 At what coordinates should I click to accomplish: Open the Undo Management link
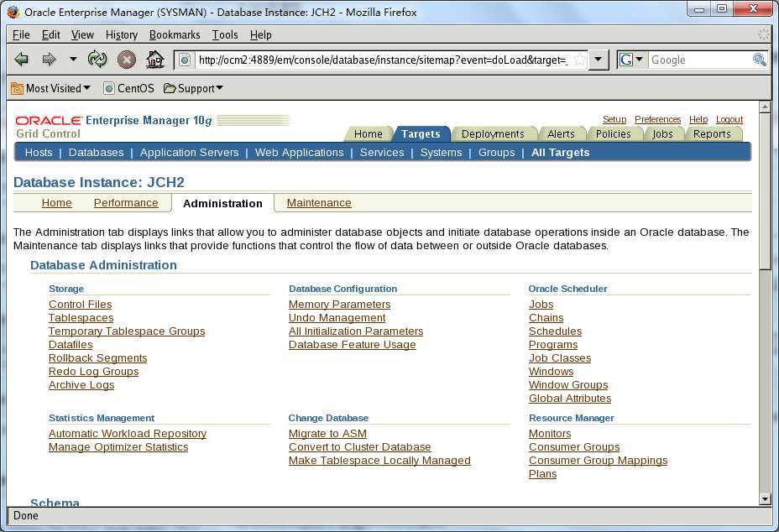point(337,317)
